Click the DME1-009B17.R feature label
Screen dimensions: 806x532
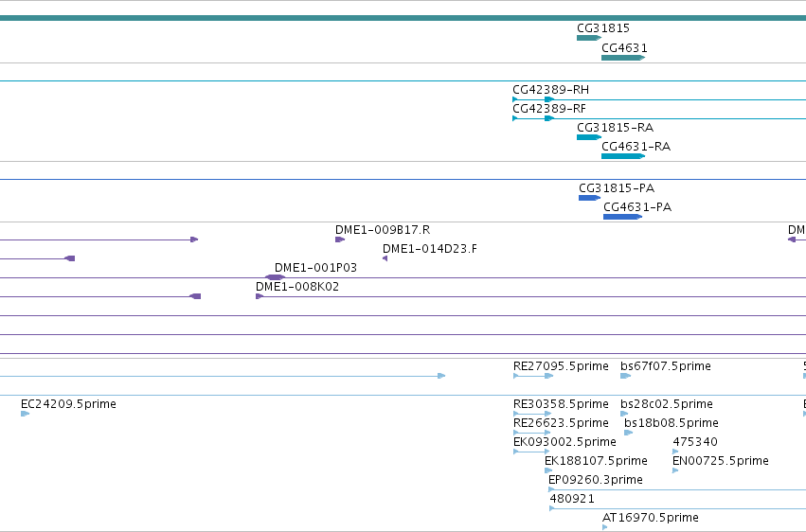click(383, 229)
